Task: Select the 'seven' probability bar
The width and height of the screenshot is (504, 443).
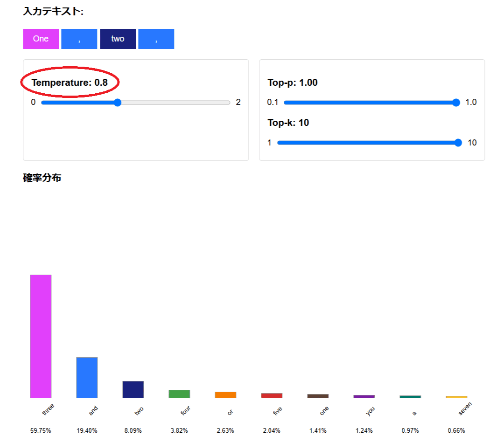Action: [456, 396]
